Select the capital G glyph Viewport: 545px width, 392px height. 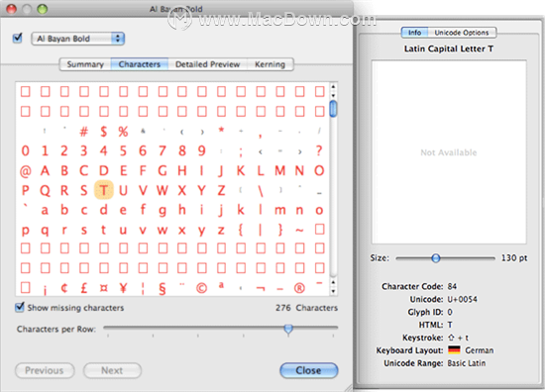point(163,171)
